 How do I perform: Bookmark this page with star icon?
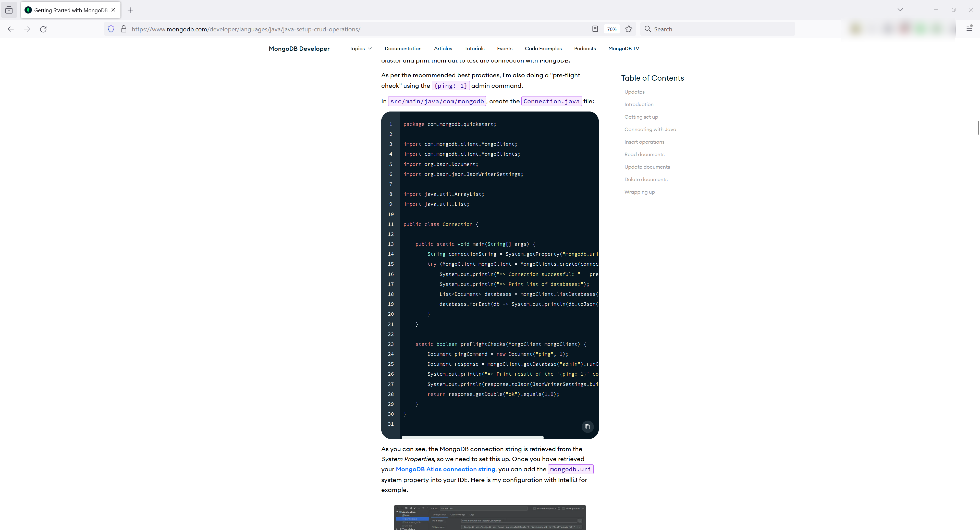tap(629, 29)
